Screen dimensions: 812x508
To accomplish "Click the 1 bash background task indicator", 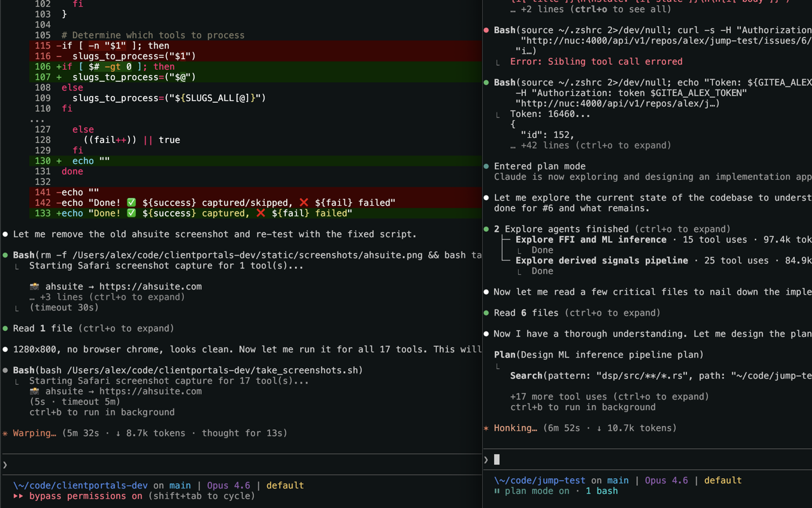I will tap(602, 491).
